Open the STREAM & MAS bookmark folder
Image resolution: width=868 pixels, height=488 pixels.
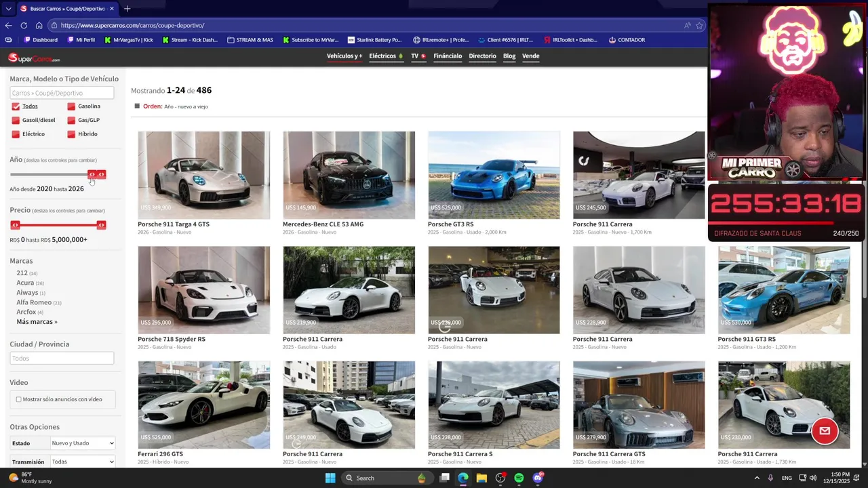point(250,40)
